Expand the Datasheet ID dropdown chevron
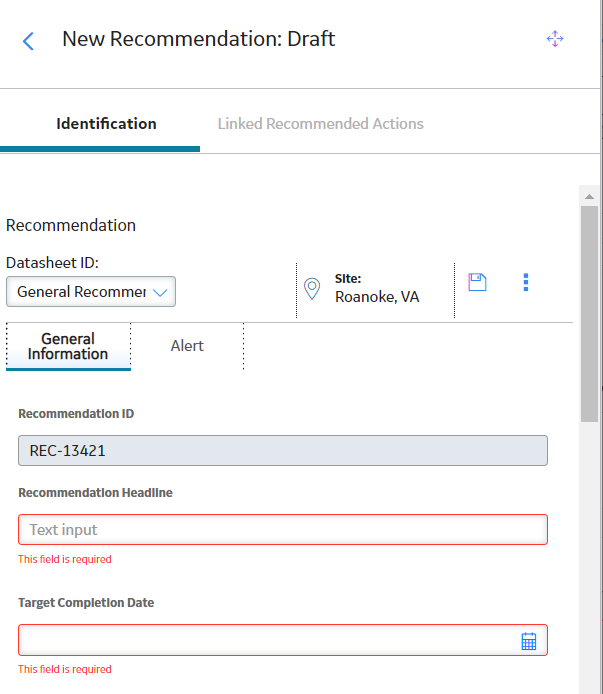Viewport: 603px width, 694px height. click(x=160, y=292)
